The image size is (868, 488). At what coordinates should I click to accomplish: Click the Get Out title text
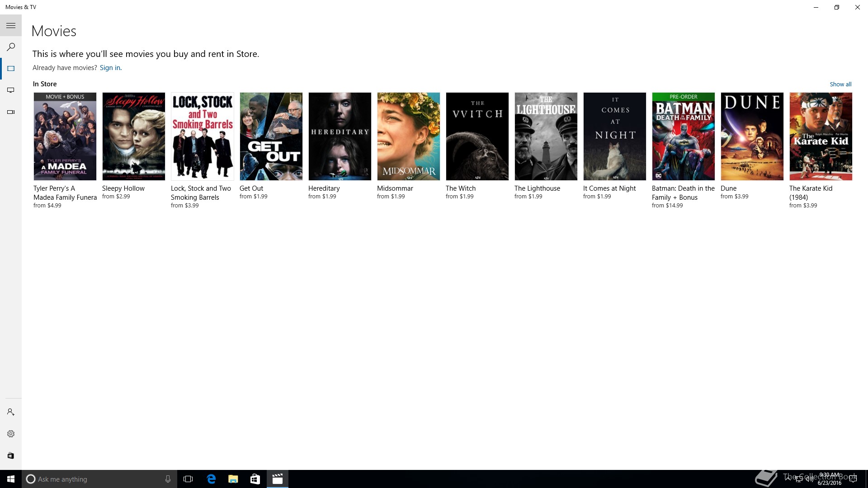(251, 188)
